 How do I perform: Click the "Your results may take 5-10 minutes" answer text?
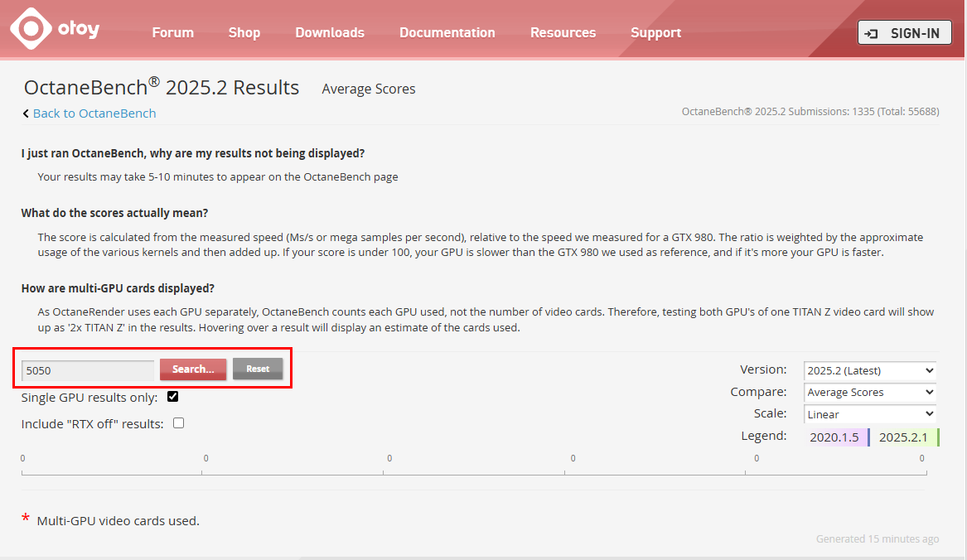point(218,177)
